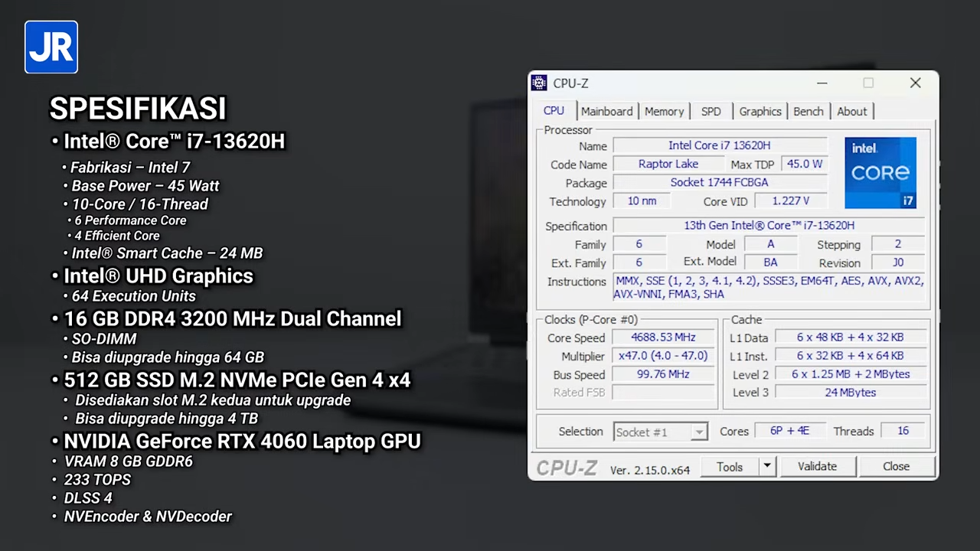980x551 pixels.
Task: Click the Level 3 cache value
Action: 850,392
